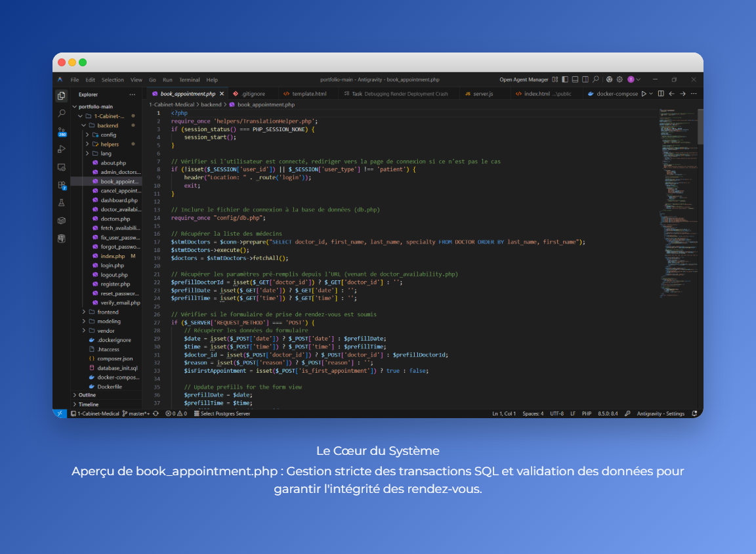Click Select Postgres Server in status bar
This screenshot has height=554, width=756.
(x=222, y=414)
